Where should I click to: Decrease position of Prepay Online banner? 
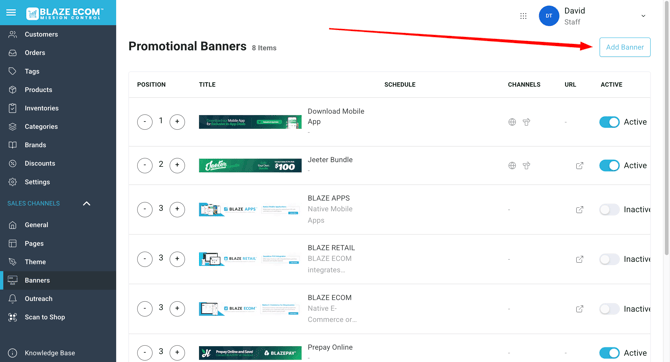145,353
